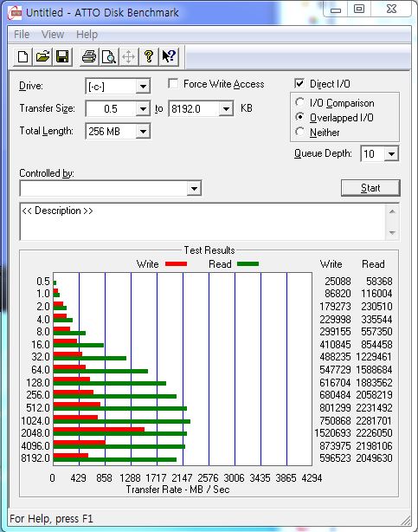This screenshot has width=418, height=532.
Task: Uncheck the Direct I/O checkbox
Action: tap(299, 83)
